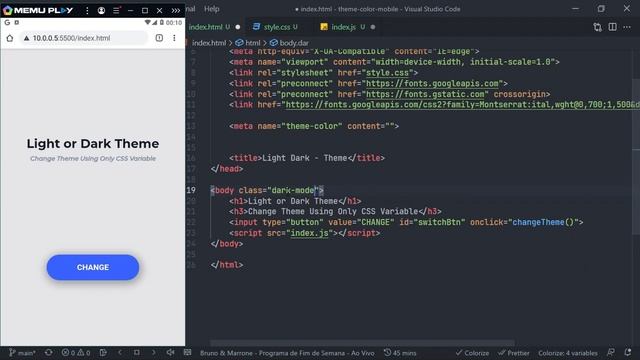
Task: Open editor More Actions ellipsis
Action: [627, 27]
